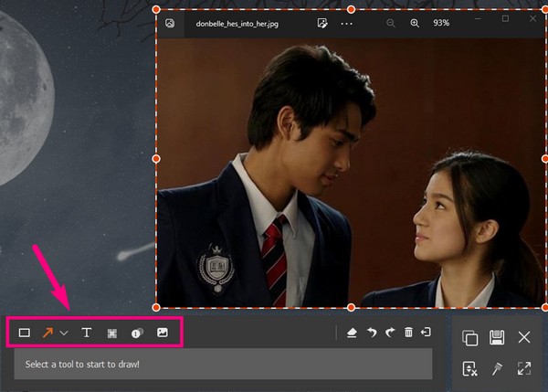Click the top-left selection resize handle

tap(156, 9)
